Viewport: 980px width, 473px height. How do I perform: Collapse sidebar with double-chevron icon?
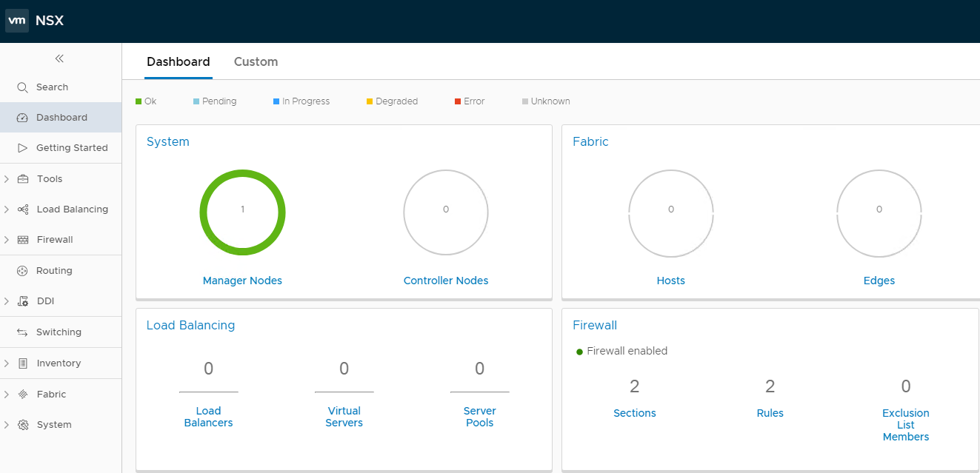(59, 58)
